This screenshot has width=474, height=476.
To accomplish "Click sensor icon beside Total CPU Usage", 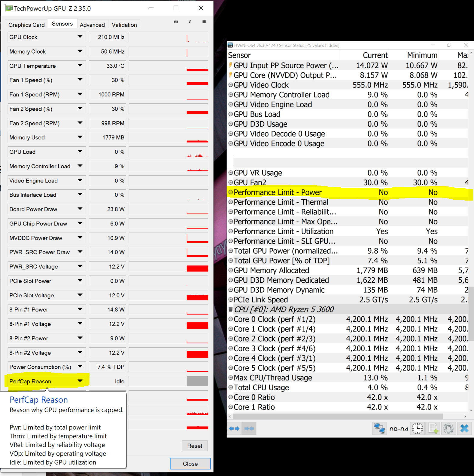I will pyautogui.click(x=230, y=387).
